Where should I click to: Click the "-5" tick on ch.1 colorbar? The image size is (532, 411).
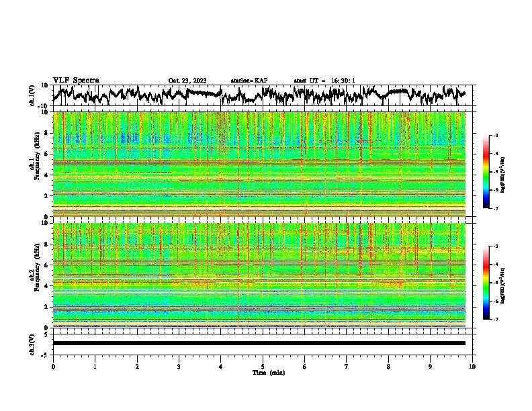[x=496, y=172]
